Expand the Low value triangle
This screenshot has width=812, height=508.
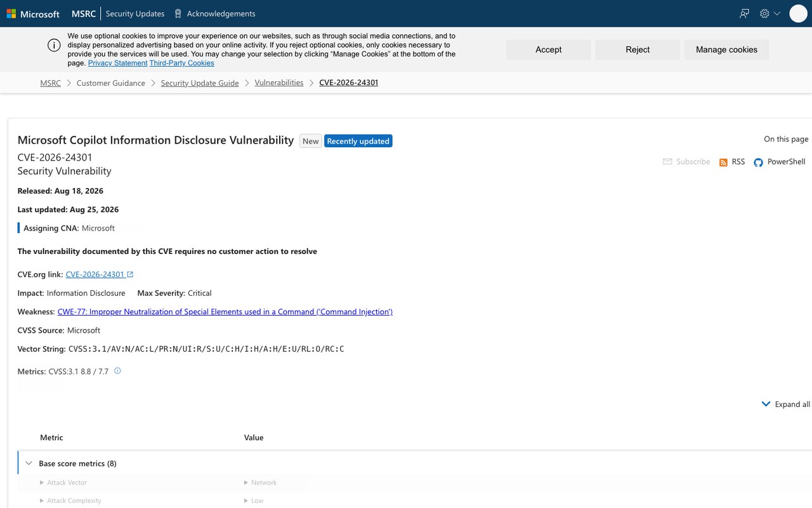[x=246, y=500]
